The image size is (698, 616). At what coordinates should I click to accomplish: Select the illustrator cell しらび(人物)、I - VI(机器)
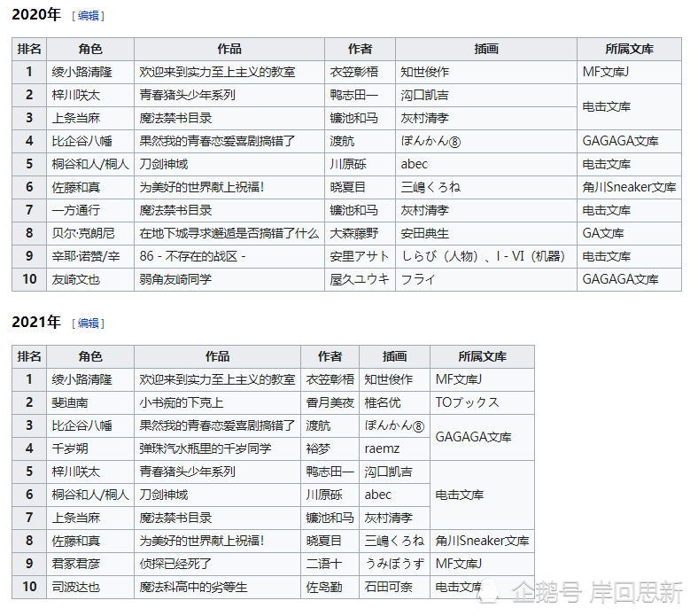[486, 256]
